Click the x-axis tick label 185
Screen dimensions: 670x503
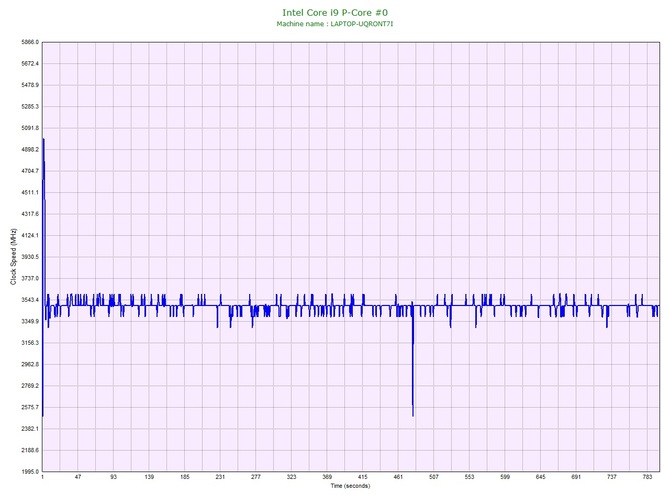point(185,477)
